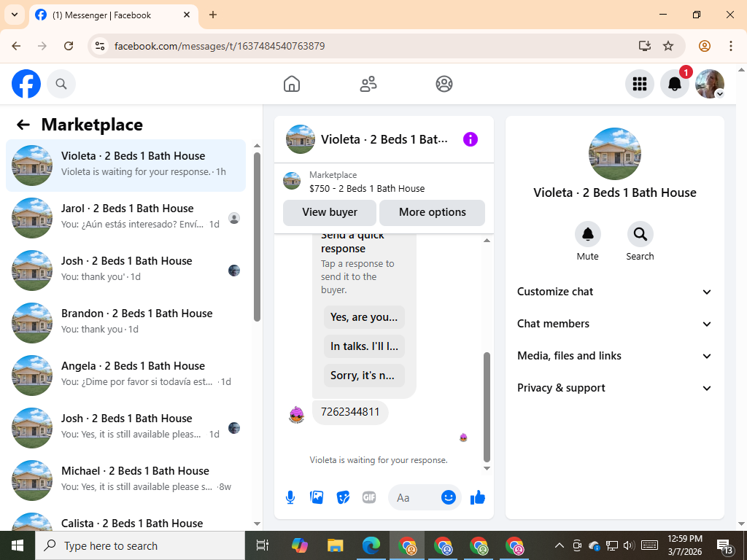
Task: Click the View buyer button
Action: pos(330,212)
